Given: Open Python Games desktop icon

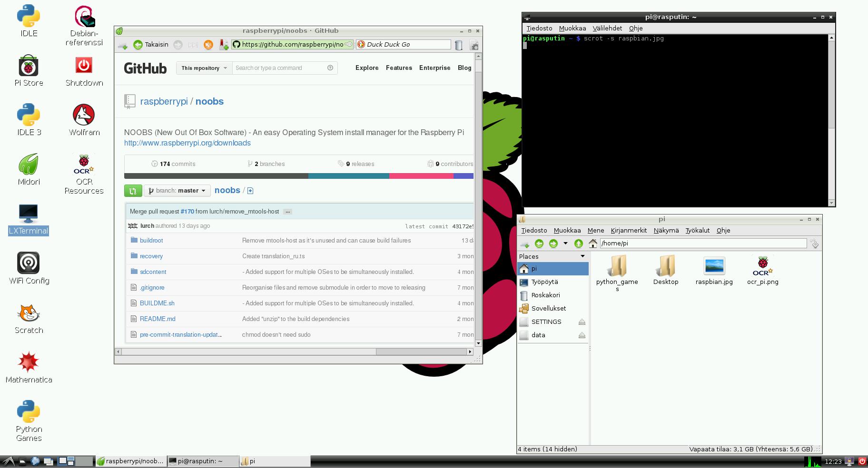Looking at the screenshot, I should (29, 421).
